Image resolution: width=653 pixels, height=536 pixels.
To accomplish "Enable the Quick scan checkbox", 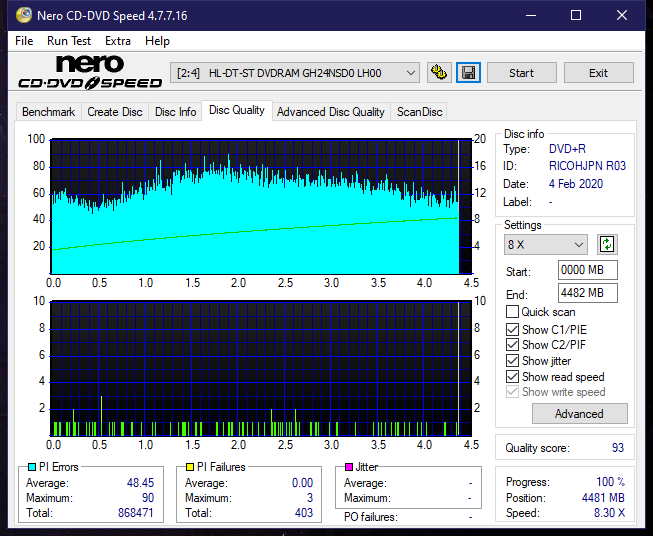I will (512, 312).
